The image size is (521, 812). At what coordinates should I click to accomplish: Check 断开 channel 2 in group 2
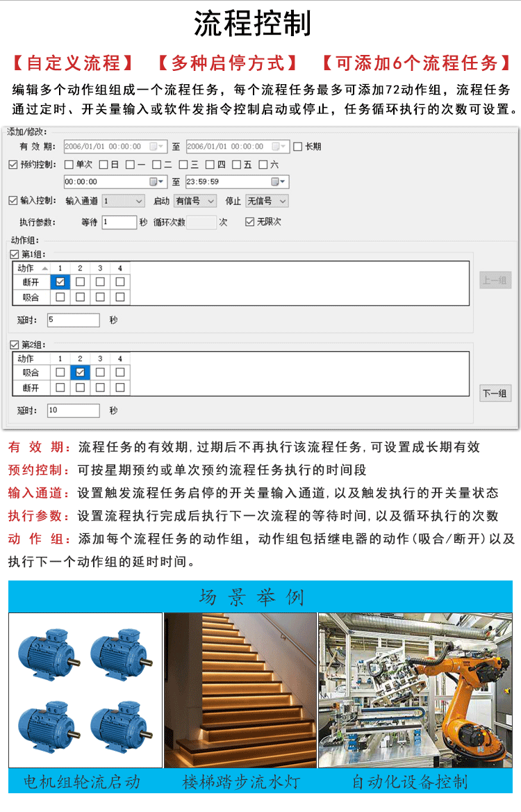point(80,387)
